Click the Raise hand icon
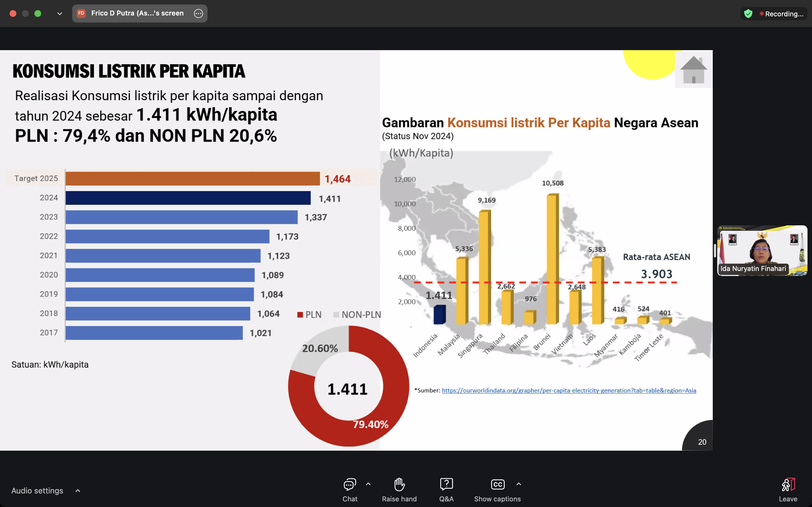Screen dimensions: 812x507 [399, 484]
